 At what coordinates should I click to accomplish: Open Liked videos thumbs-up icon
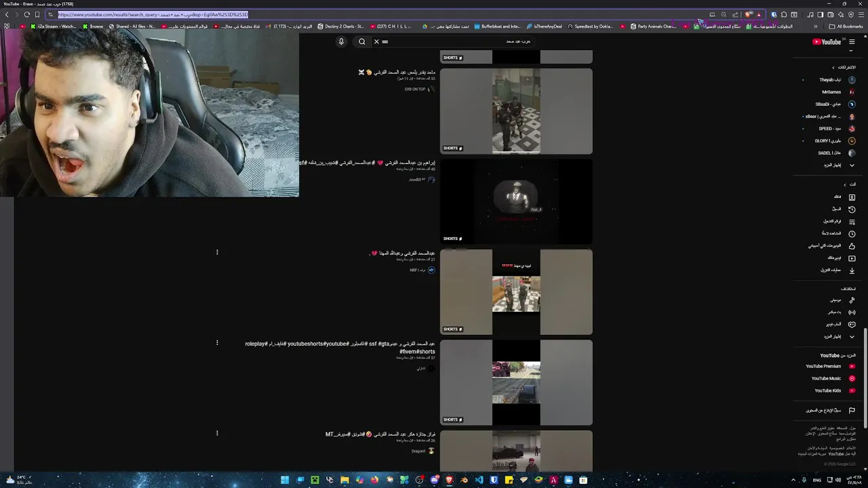click(x=852, y=246)
